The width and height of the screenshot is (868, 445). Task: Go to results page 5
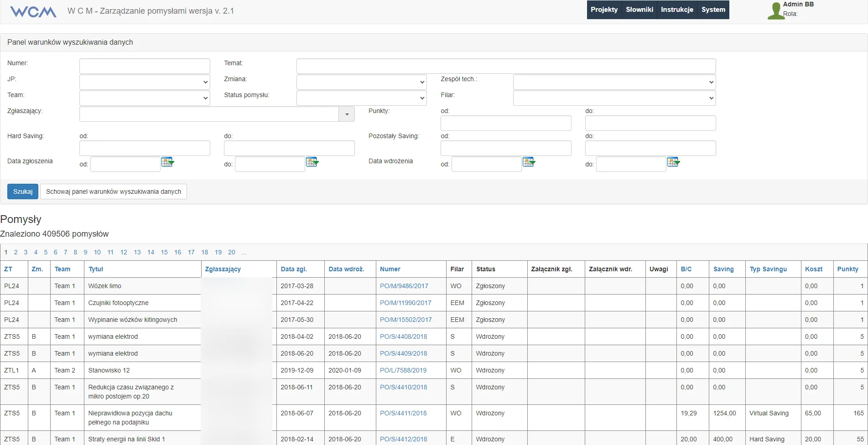[46, 252]
